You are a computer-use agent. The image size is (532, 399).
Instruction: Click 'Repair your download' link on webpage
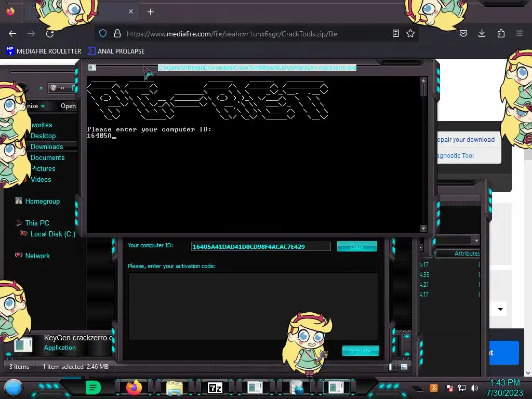(x=466, y=139)
